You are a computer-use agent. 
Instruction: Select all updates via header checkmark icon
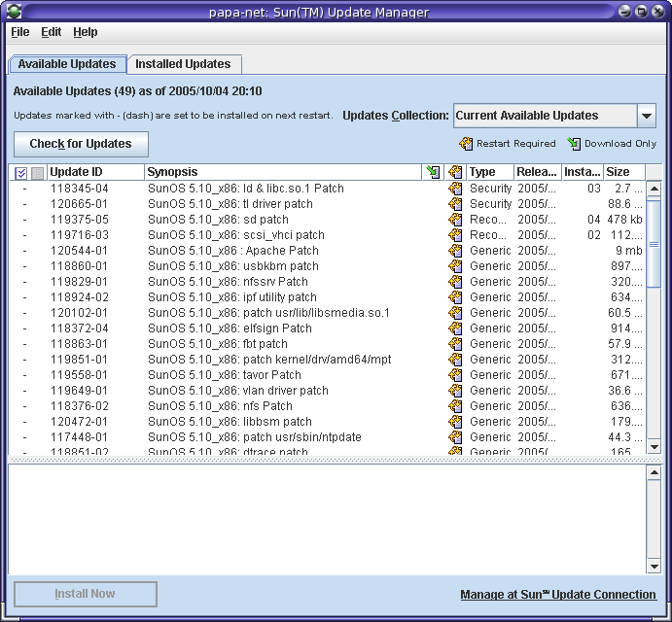pos(20,173)
